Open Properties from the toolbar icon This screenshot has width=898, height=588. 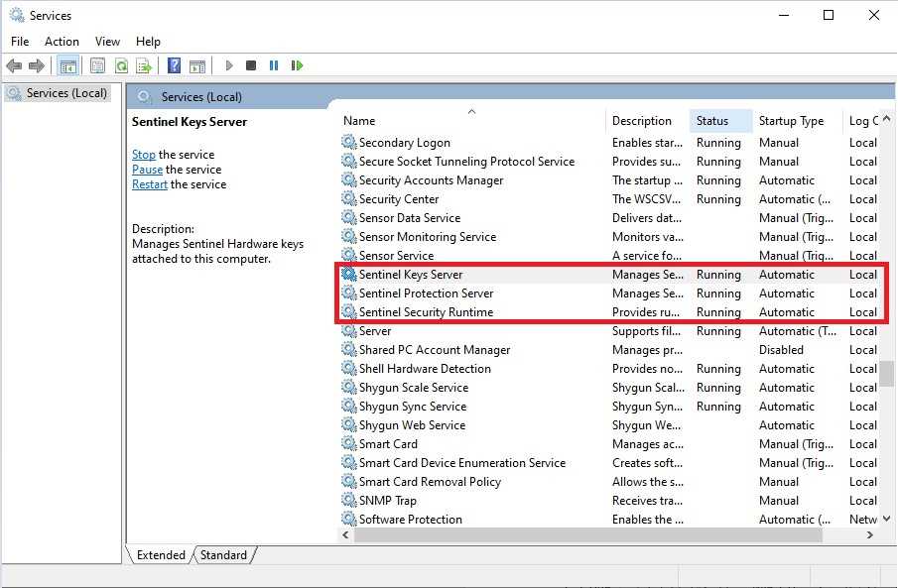click(97, 65)
